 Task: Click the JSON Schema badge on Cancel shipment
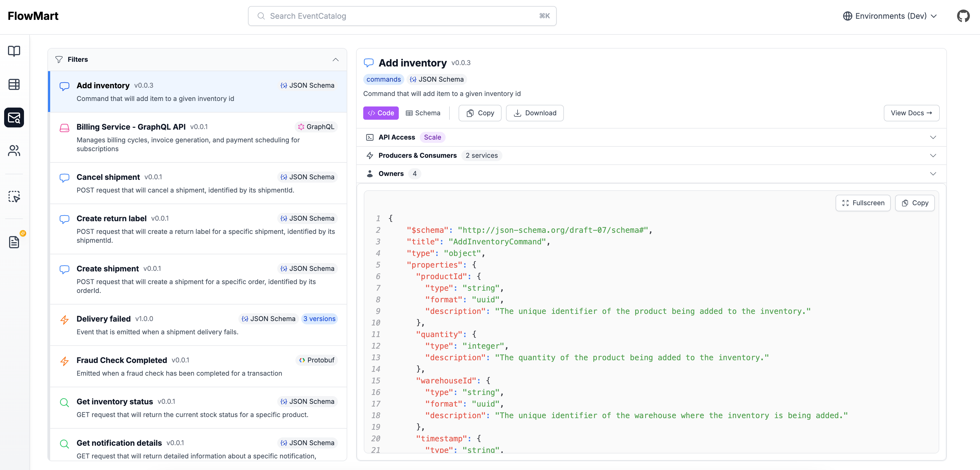[x=307, y=177]
